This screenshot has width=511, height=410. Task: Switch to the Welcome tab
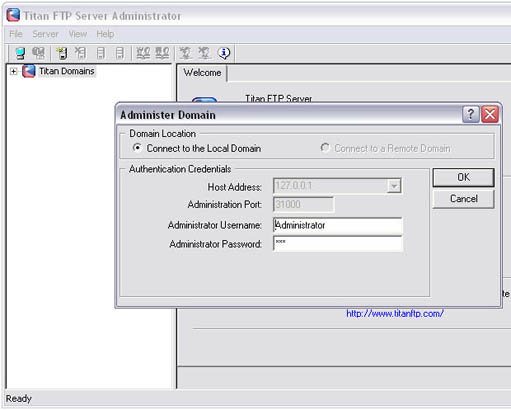[202, 73]
